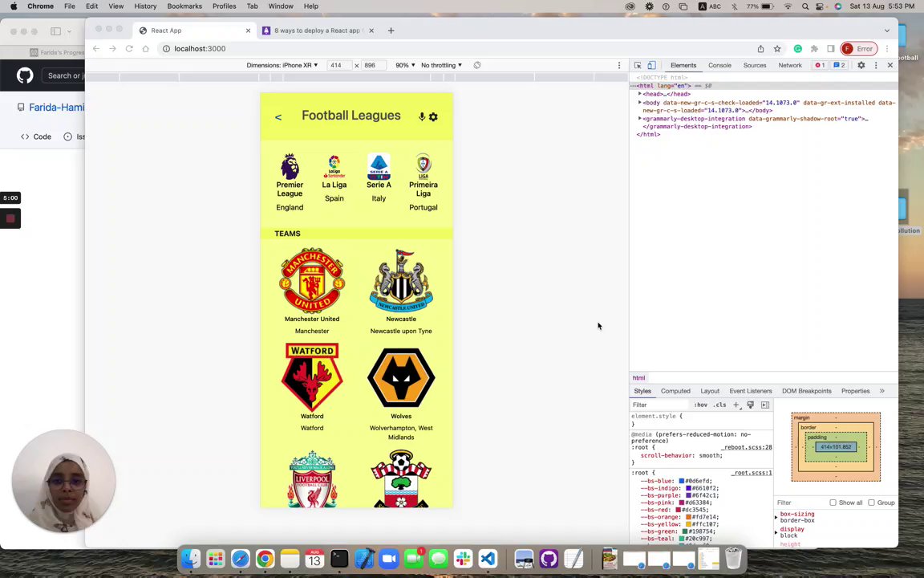Open the _root.scss:1 source link

click(x=752, y=473)
